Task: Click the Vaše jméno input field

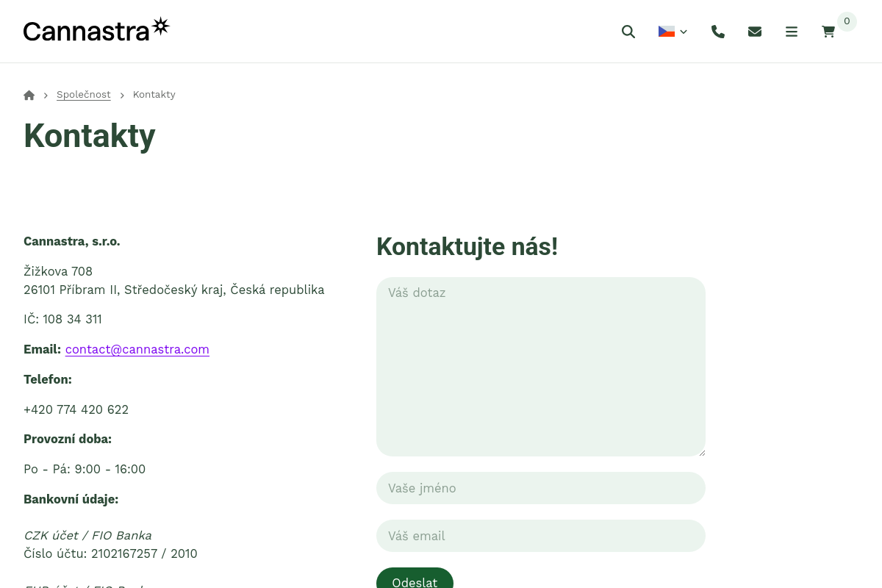Action: click(x=540, y=487)
